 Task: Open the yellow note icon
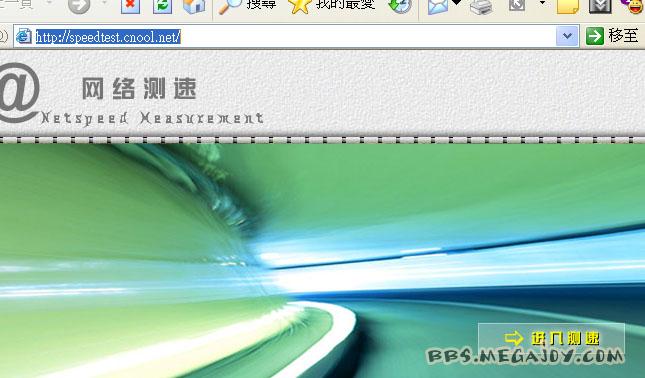[x=568, y=6]
